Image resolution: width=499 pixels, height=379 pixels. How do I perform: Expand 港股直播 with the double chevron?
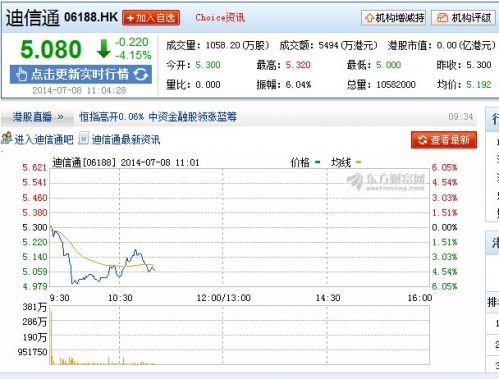tap(60, 117)
